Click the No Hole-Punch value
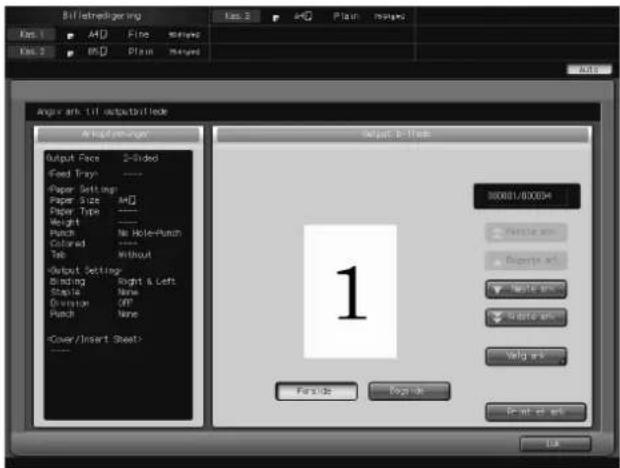 (x=149, y=233)
